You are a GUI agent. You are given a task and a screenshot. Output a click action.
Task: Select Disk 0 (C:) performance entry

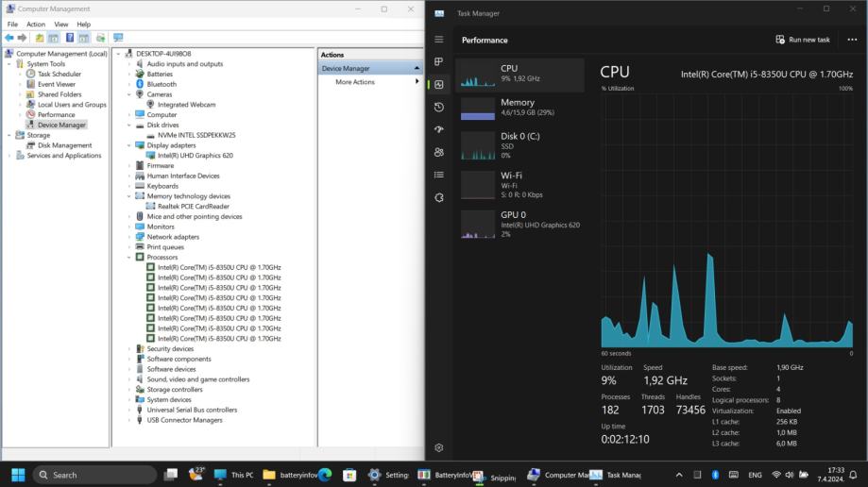pyautogui.click(x=519, y=145)
